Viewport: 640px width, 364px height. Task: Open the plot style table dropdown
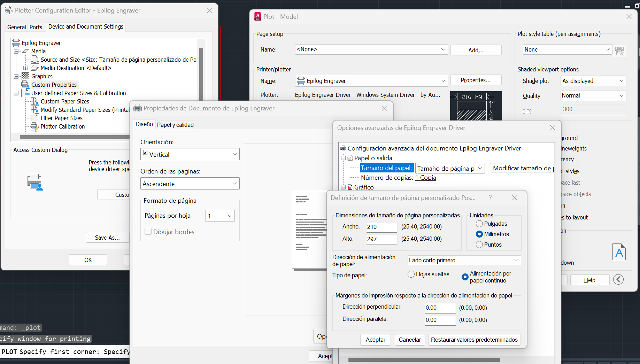point(568,49)
